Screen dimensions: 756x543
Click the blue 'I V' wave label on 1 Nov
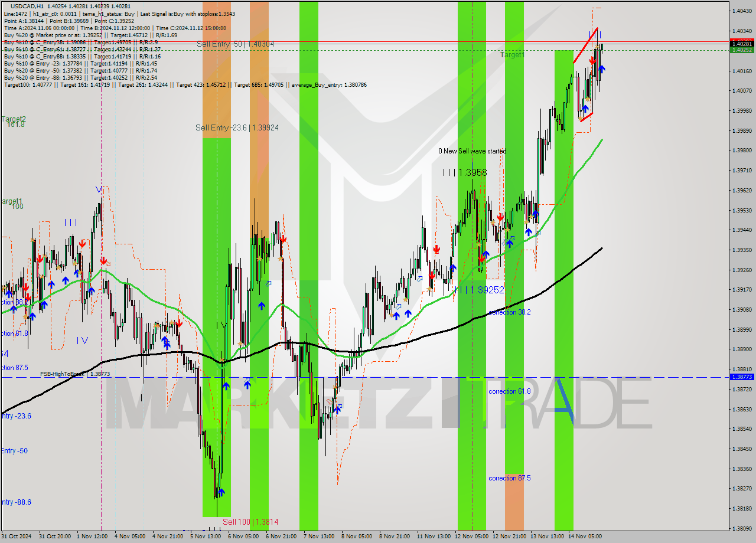82,340
